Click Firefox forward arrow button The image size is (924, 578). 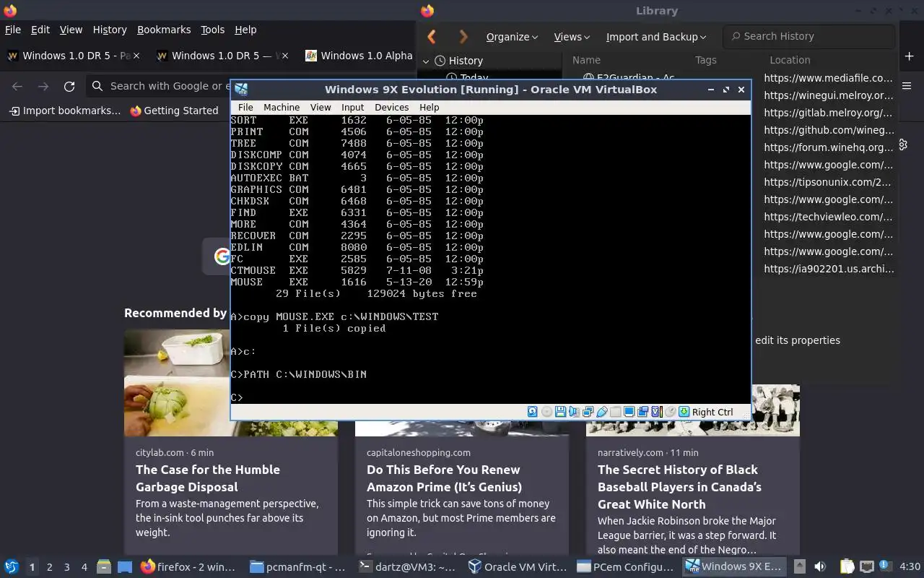tap(43, 86)
